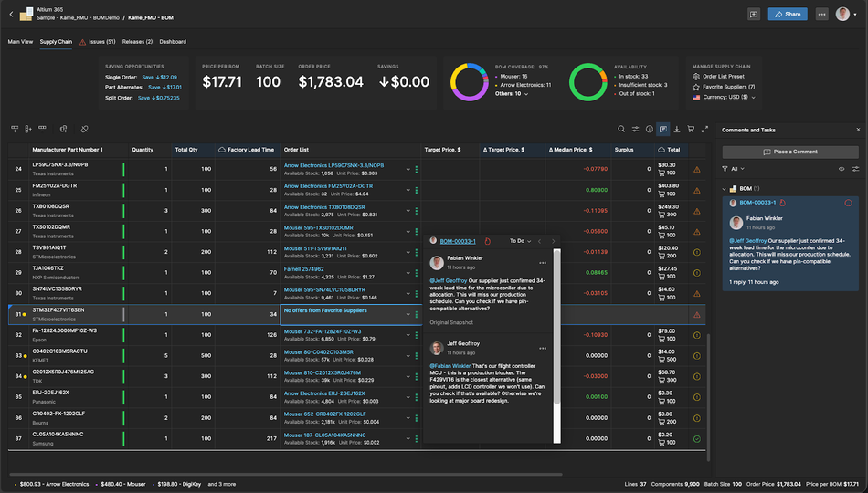868x493 pixels.
Task: Open the cart icon in table toolbar
Action: point(690,129)
